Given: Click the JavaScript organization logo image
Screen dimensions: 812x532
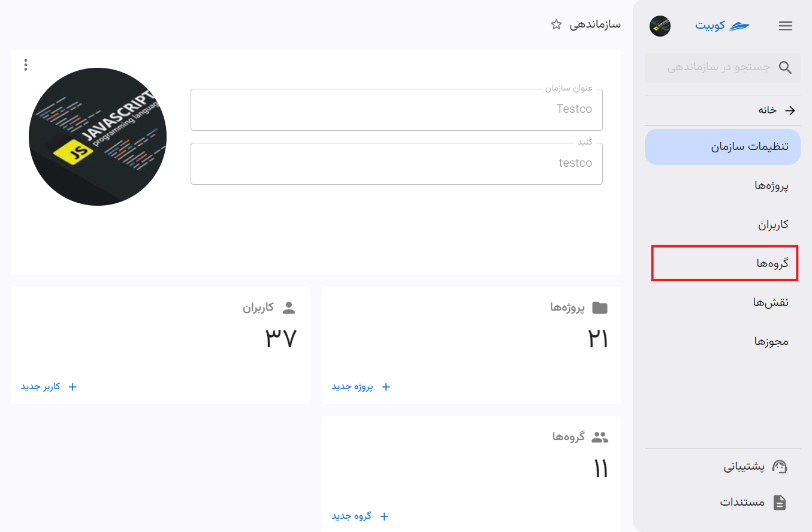Looking at the screenshot, I should tap(98, 137).
